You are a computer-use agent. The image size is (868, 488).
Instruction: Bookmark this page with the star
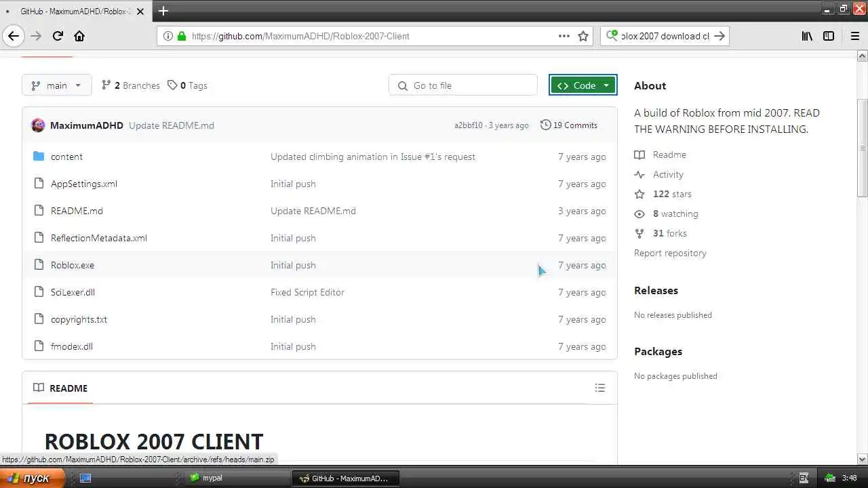[583, 36]
